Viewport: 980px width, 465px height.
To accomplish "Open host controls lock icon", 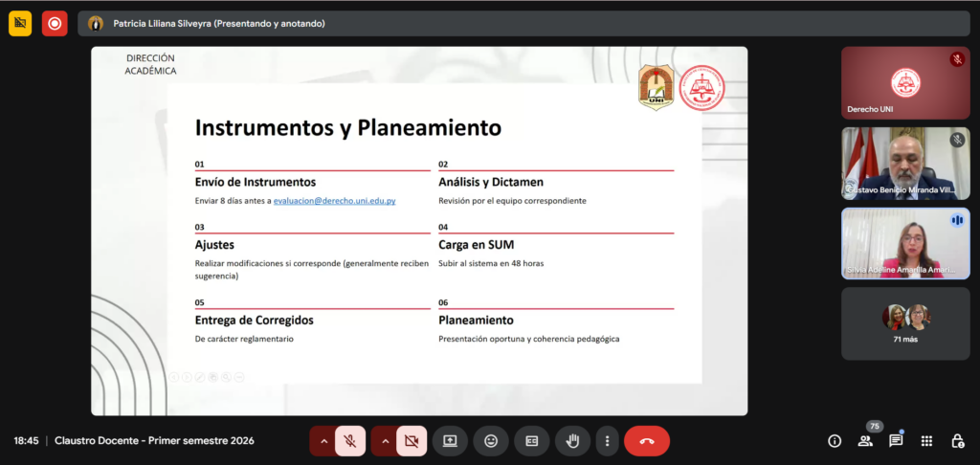I will (x=957, y=441).
